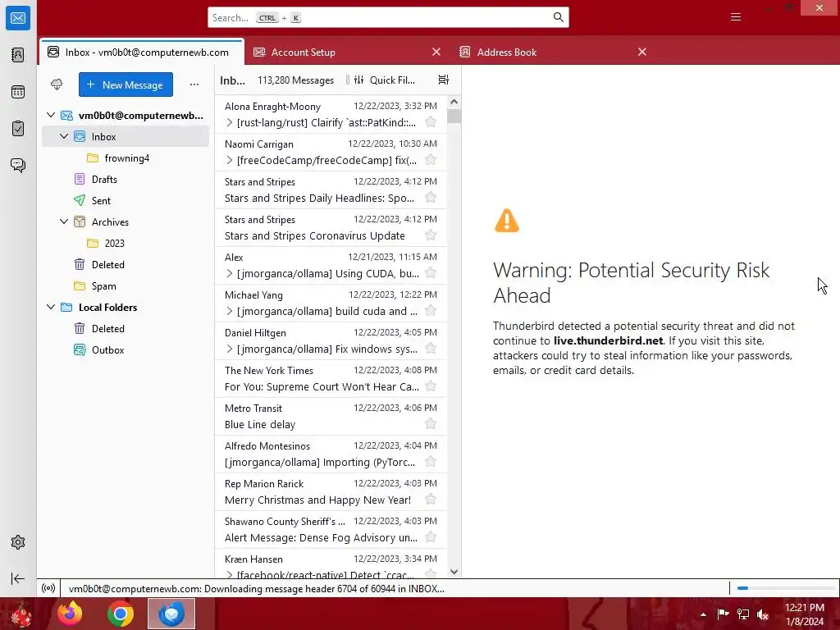
Task: Open Settings gear in spaces toolbar
Action: (18, 542)
